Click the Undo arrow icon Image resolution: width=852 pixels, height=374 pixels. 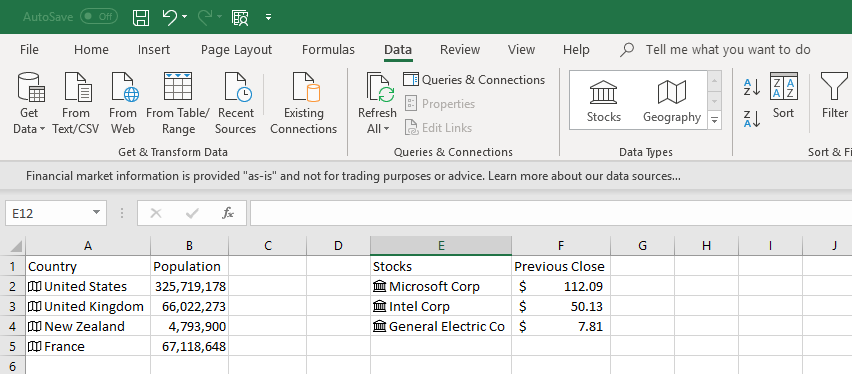(x=170, y=17)
